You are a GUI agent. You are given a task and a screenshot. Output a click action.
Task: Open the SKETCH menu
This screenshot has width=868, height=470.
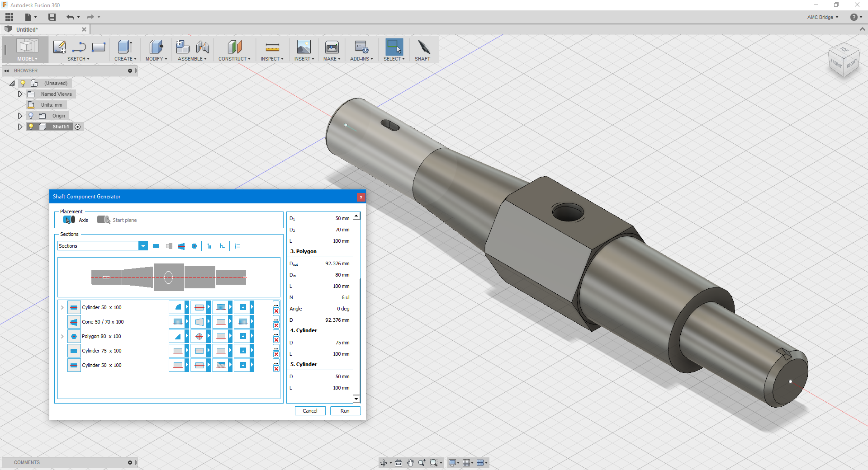click(x=79, y=59)
